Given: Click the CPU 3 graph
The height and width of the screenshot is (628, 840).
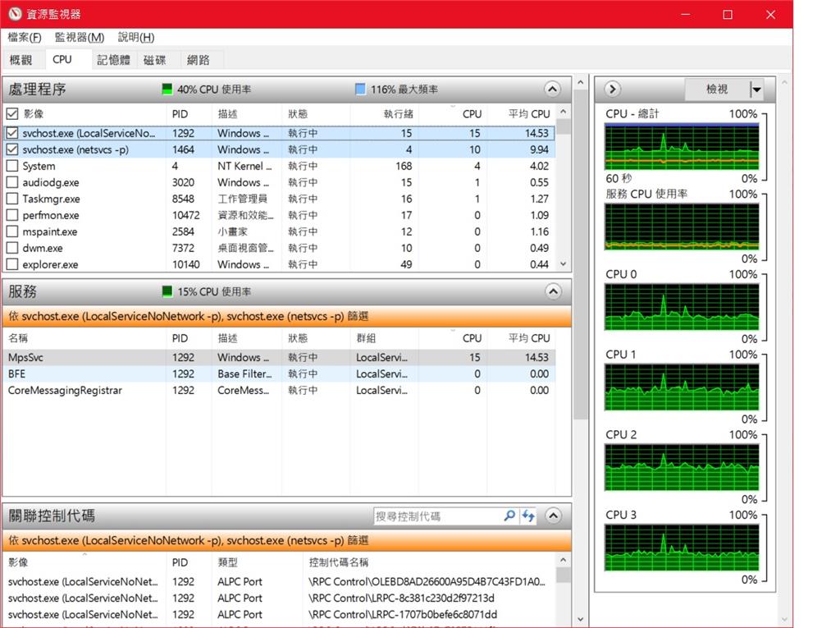Looking at the screenshot, I should point(682,548).
